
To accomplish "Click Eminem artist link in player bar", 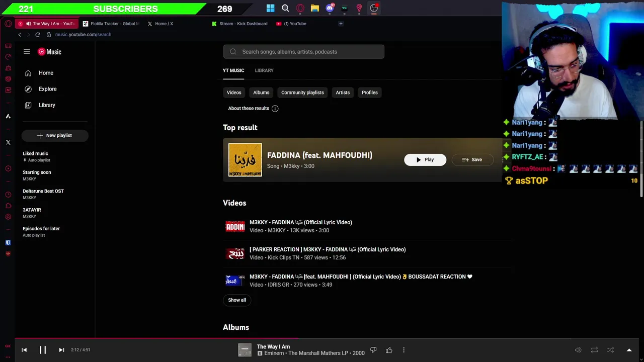I will click(x=274, y=353).
